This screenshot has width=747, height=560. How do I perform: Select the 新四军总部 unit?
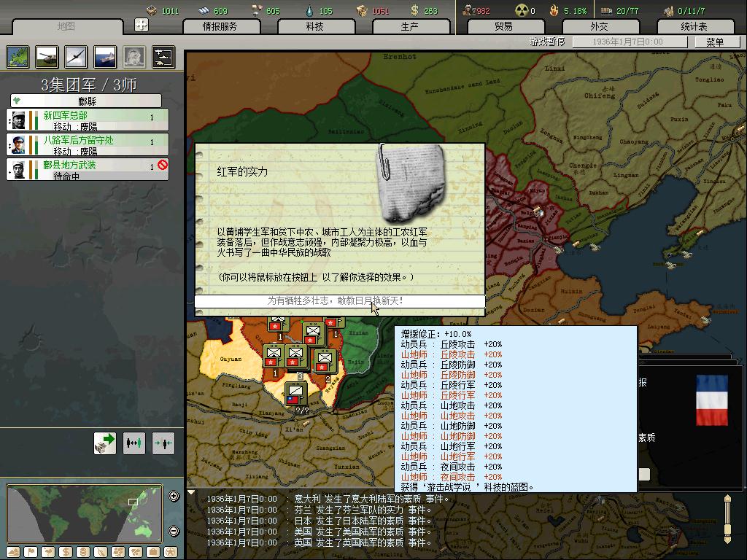pos(88,120)
